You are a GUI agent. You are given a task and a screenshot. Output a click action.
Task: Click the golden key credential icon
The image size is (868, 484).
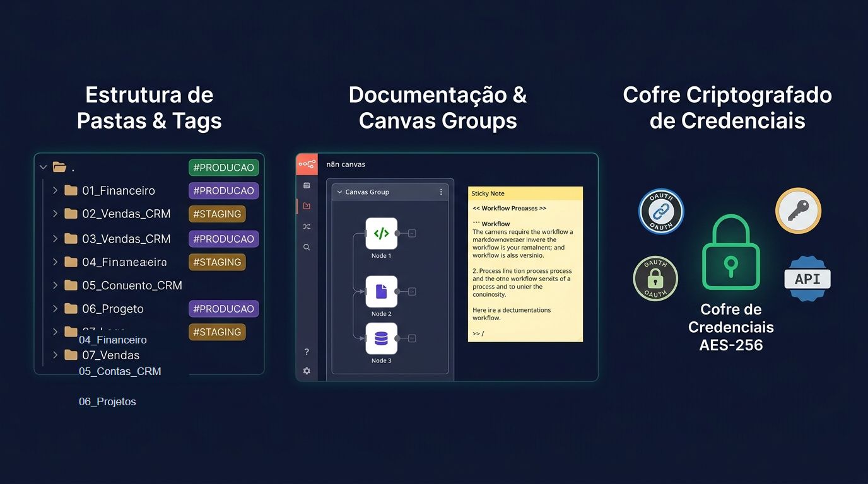point(798,210)
